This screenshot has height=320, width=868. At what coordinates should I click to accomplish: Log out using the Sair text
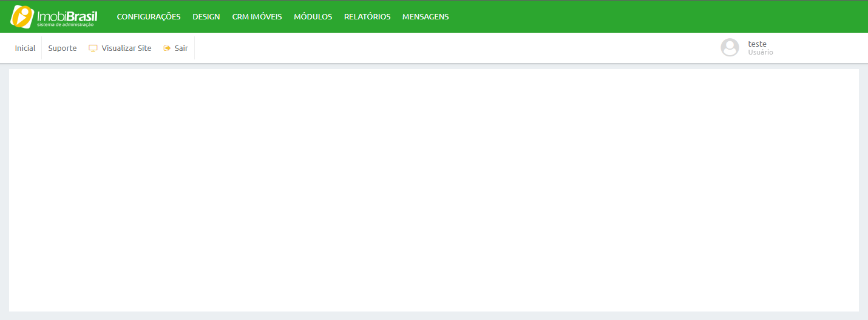tap(181, 48)
